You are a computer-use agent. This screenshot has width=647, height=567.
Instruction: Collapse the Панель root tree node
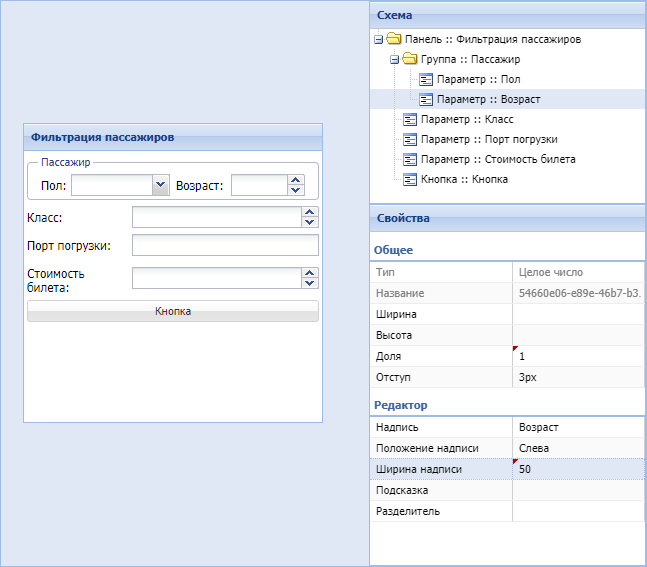pyautogui.click(x=378, y=40)
